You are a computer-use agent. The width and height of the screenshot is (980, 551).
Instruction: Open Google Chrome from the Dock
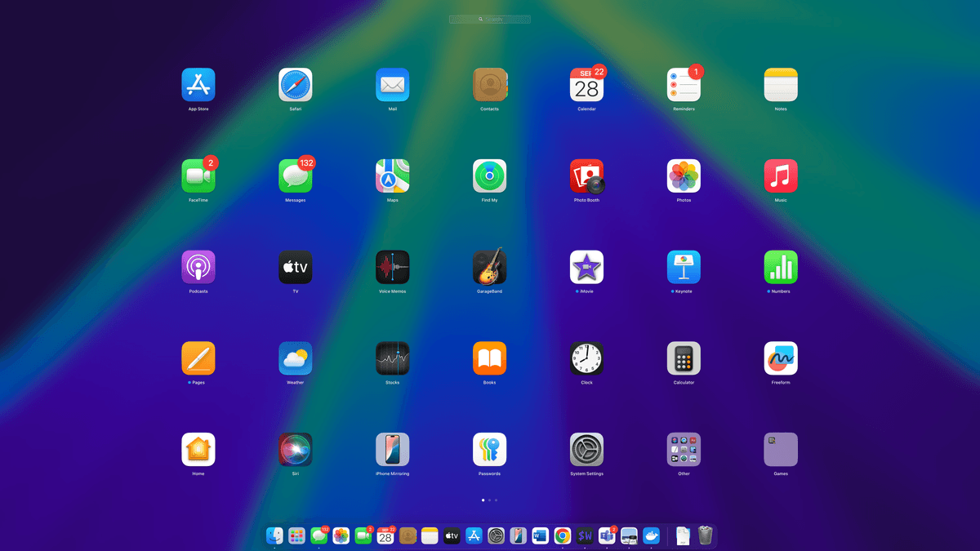click(x=562, y=535)
